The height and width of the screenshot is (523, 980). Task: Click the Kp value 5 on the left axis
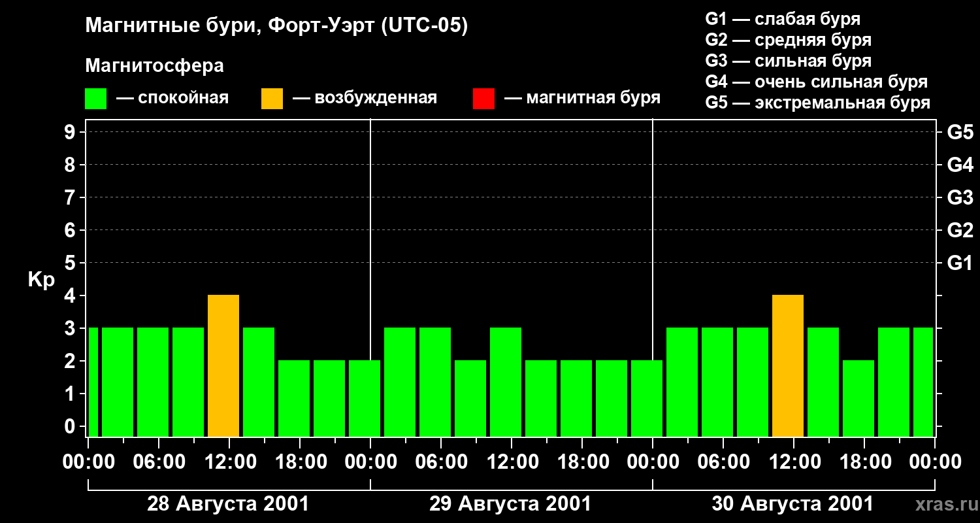pos(71,263)
